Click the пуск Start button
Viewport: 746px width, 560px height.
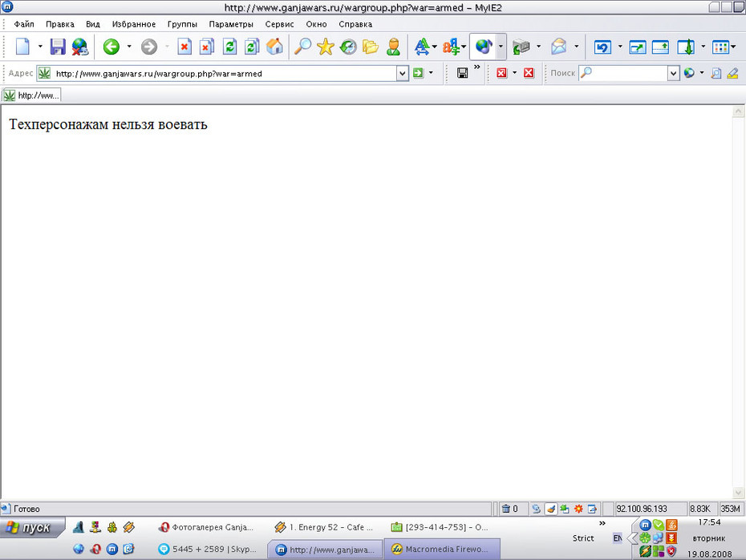click(31, 527)
